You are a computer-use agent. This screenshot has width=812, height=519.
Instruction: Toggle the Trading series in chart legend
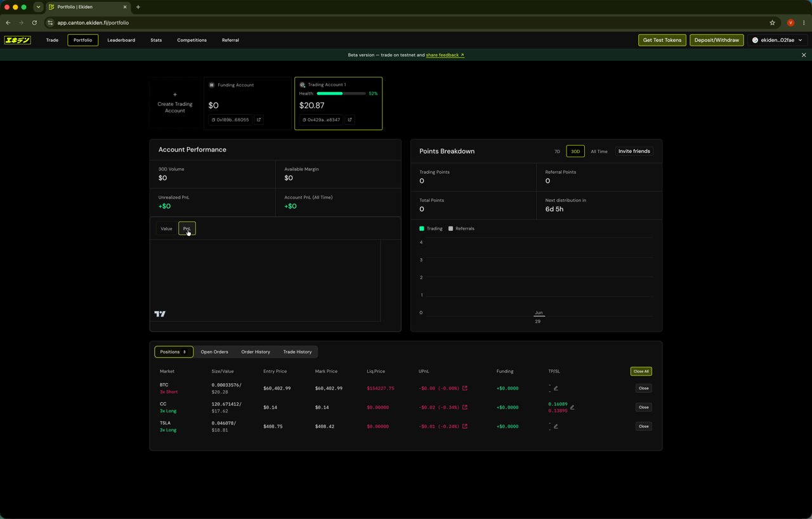[x=431, y=228]
